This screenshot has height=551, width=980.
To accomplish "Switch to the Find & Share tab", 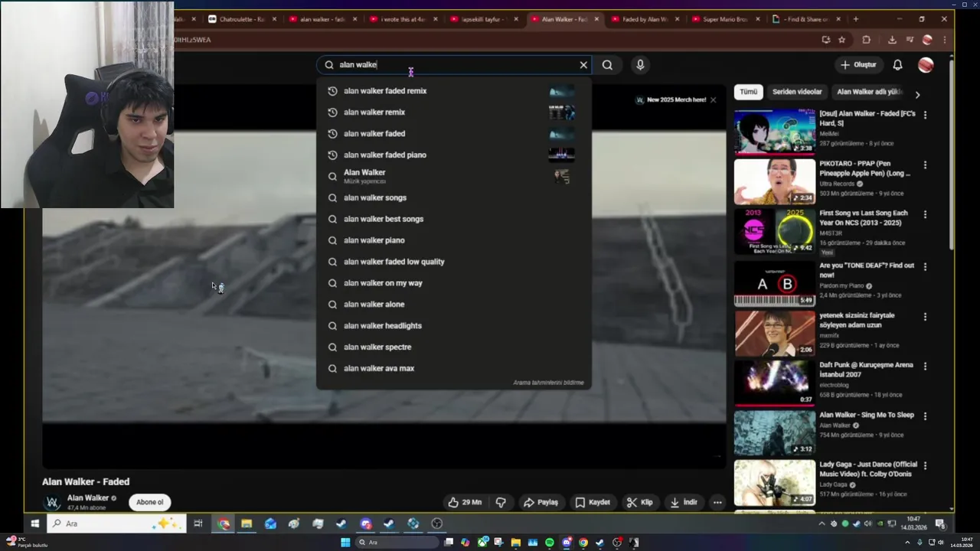I will pos(805,19).
